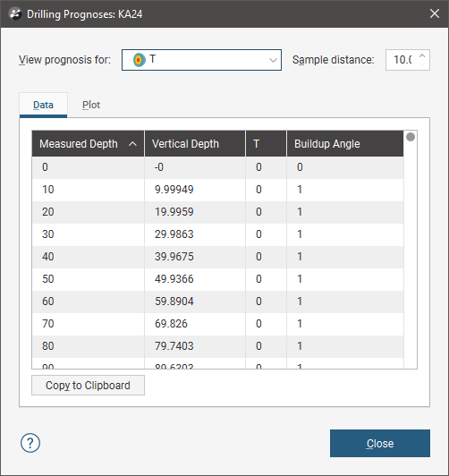Click the Vertical Depth cell 79.7403
Screen dimensions: 449x476
[174, 346]
